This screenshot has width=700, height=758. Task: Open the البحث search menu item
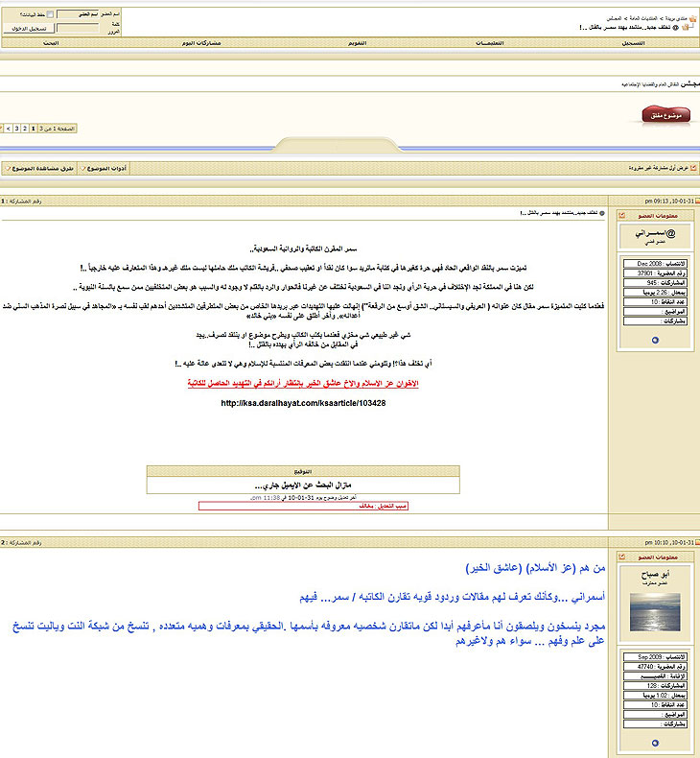(x=51, y=43)
